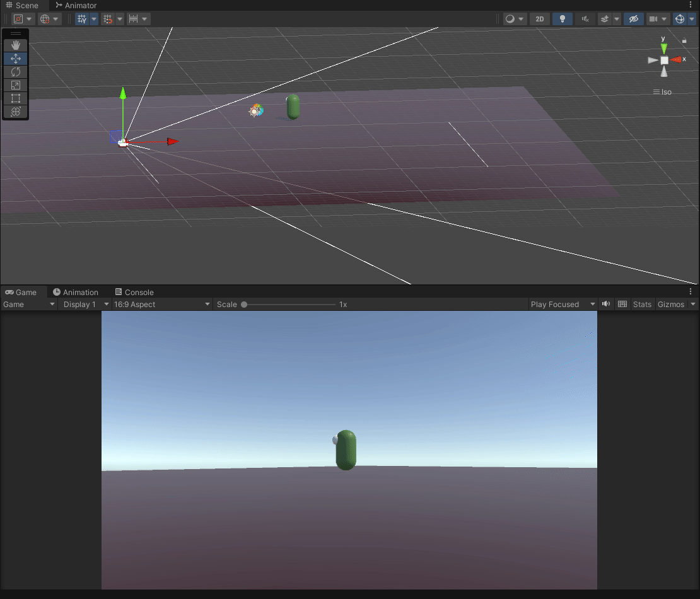Mute Game view audio
This screenshot has width=700, height=599.
tap(605, 304)
